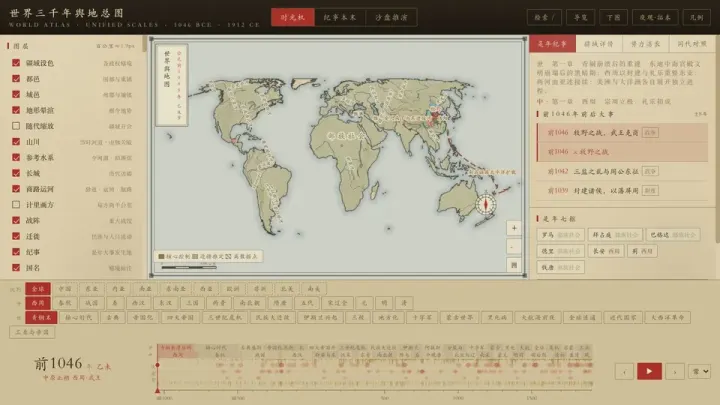Reset map view with 图 button
720x405 pixels.
pos(514,265)
